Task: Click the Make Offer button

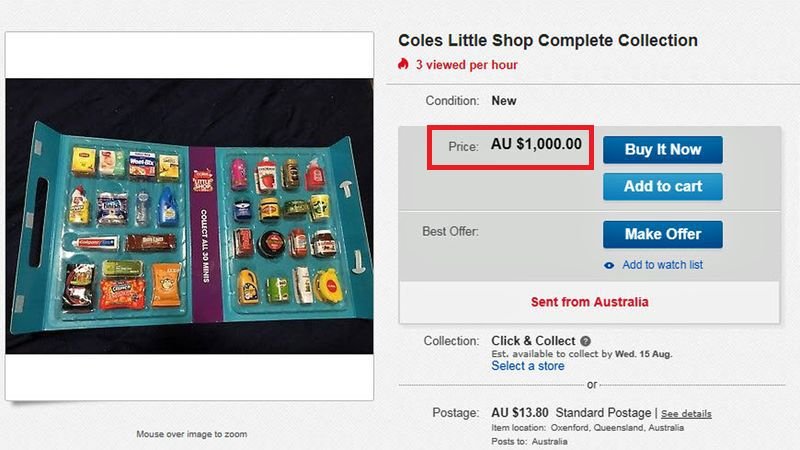Action: click(x=662, y=234)
